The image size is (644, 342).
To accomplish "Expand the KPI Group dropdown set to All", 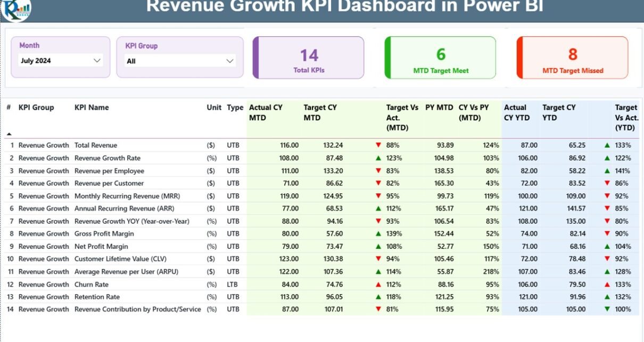I will [180, 61].
